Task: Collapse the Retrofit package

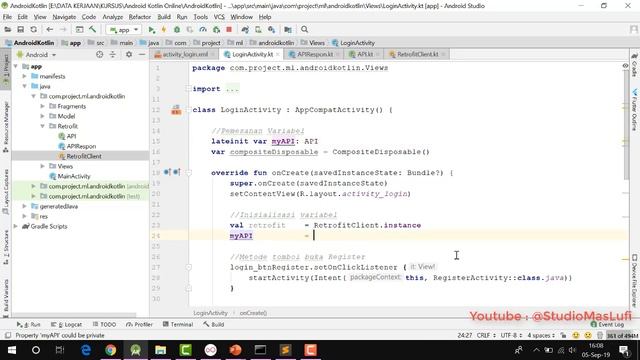Action: point(42,126)
